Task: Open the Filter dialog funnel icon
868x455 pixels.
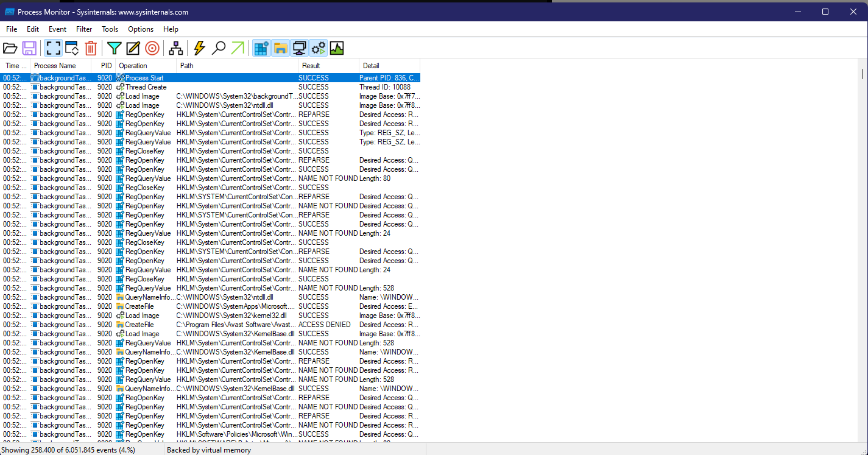Action: click(114, 48)
